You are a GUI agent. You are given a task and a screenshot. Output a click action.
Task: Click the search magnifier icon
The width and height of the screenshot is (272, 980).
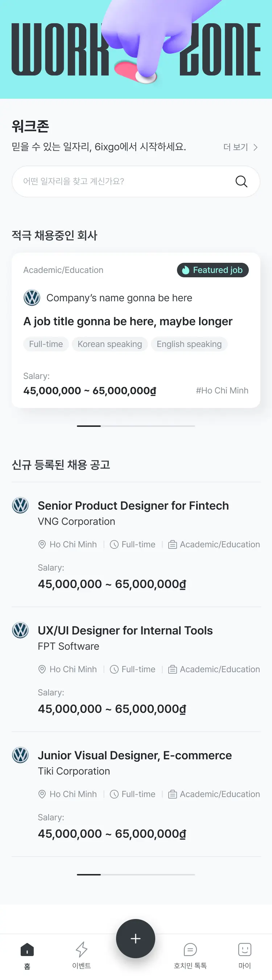click(241, 181)
